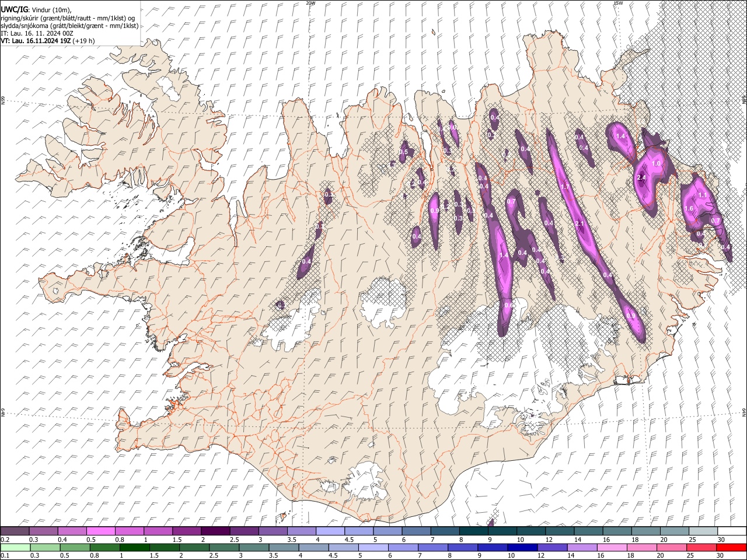Pick the bright pink 0.5 snow-scale swatch
The image size is (747, 560).
[100, 531]
